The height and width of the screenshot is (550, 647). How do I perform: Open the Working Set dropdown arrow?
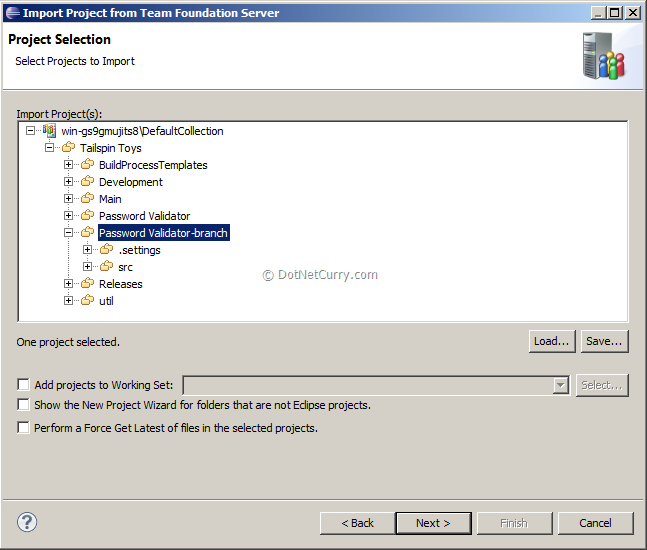pyautogui.click(x=560, y=385)
